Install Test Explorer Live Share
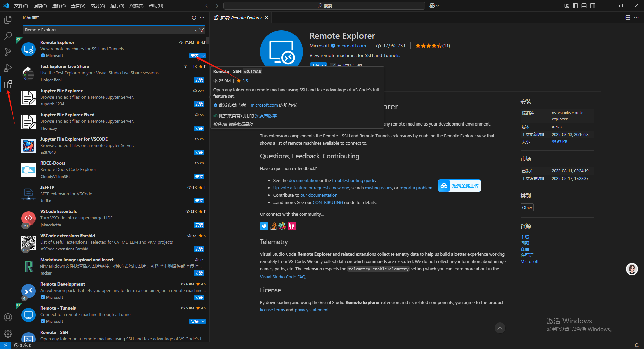Screen dimensions: 644x349 [x=199, y=80]
